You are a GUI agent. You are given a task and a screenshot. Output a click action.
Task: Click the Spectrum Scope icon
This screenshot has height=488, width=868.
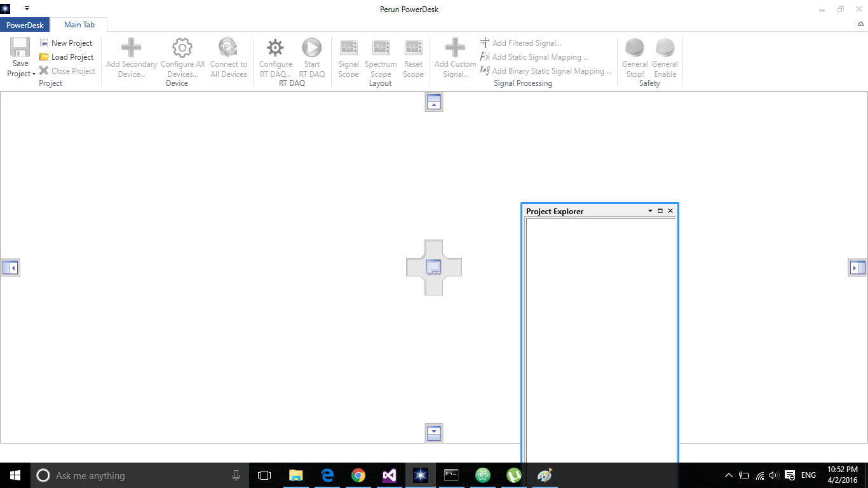[x=381, y=48]
